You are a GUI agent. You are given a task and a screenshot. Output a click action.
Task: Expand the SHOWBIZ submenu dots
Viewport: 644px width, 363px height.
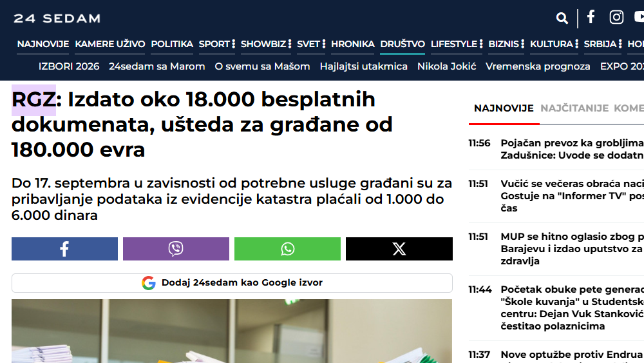coord(290,44)
